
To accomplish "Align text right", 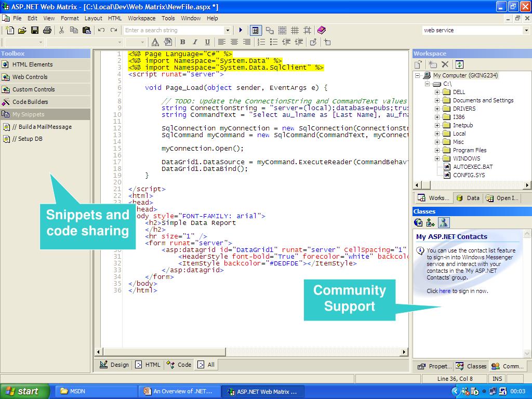I will [x=247, y=42].
